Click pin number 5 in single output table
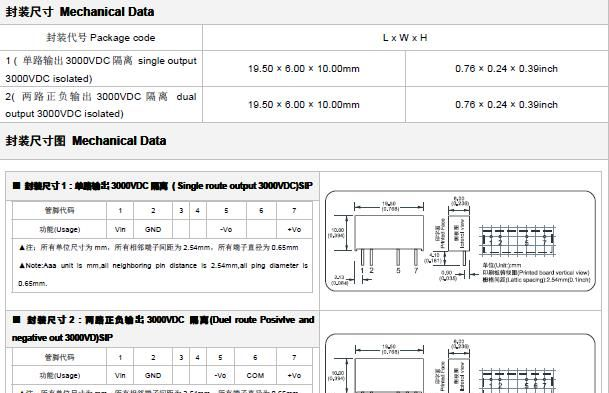The height and width of the screenshot is (393, 609). coord(226,210)
